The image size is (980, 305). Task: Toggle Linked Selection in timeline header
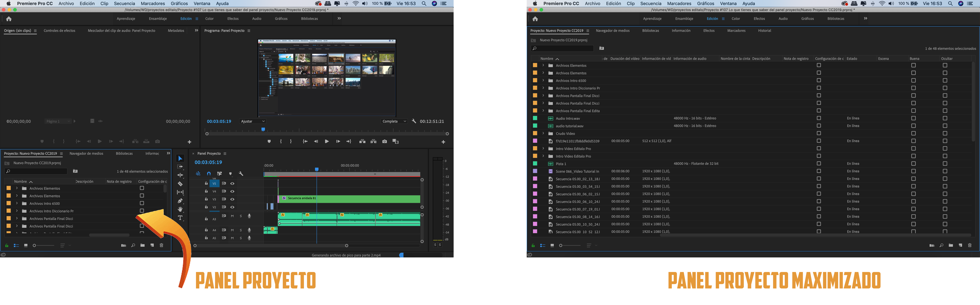[220, 174]
